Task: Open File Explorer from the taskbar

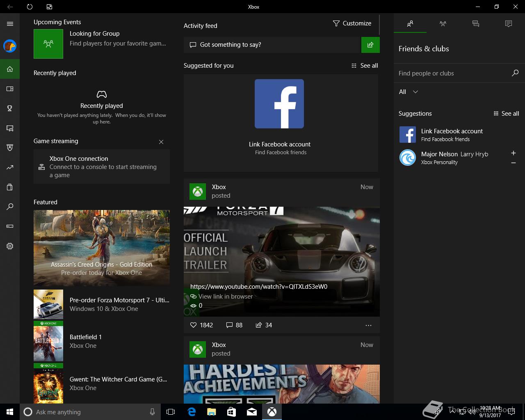Action: [212, 412]
